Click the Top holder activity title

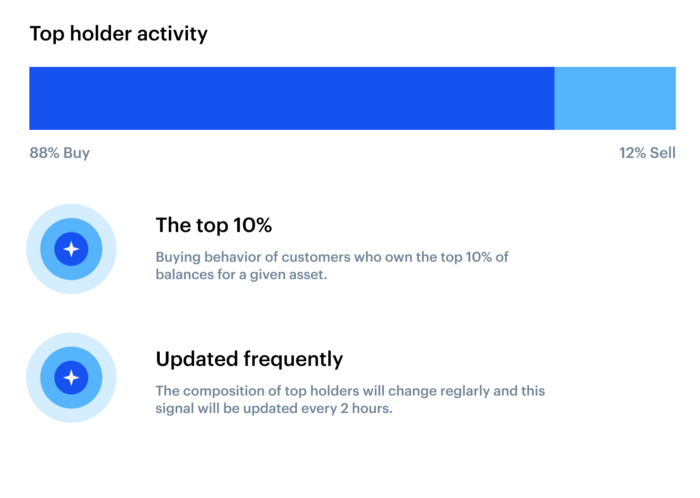[118, 34]
